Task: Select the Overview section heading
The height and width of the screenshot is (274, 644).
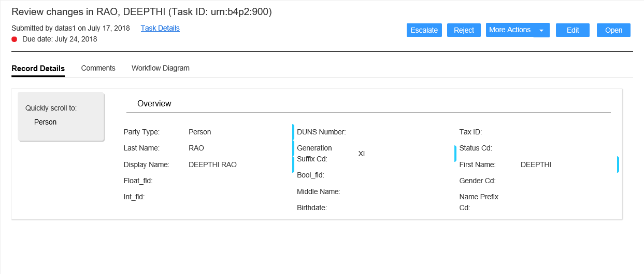Action: pos(154,103)
